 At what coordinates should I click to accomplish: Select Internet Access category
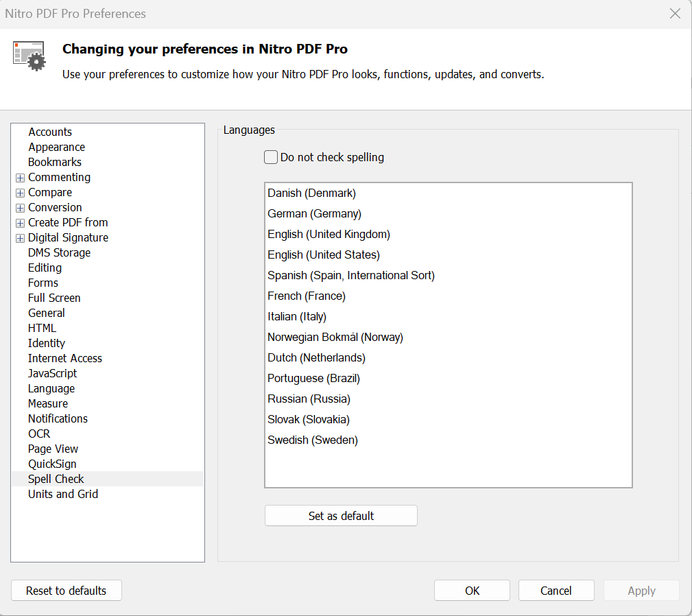pyautogui.click(x=65, y=358)
